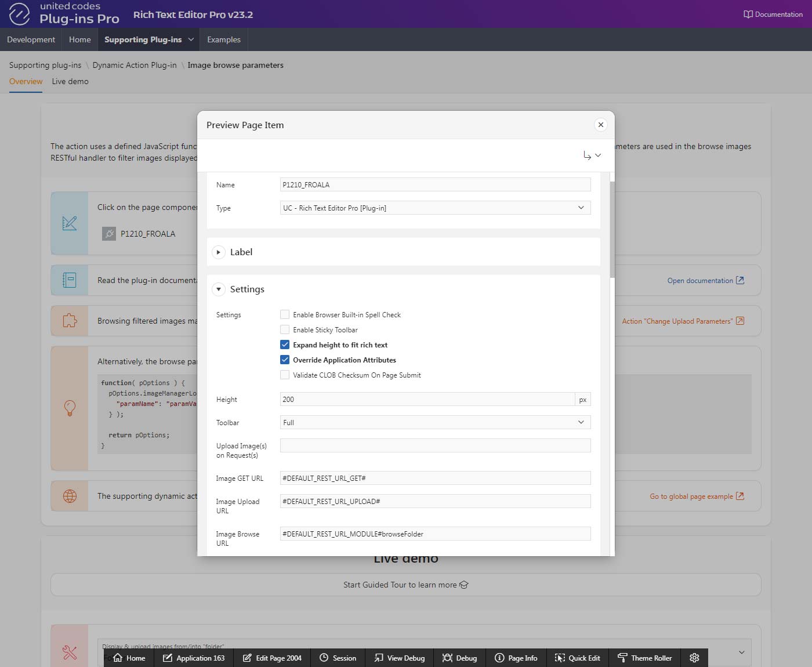
Task: Click the globe icon beside supporting dynamic action
Action: tap(70, 496)
